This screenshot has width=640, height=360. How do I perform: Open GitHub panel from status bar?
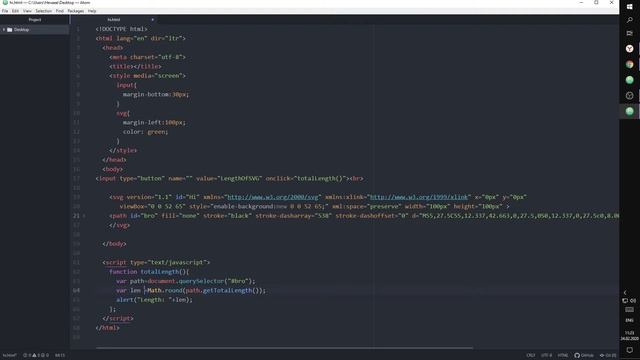584,356
